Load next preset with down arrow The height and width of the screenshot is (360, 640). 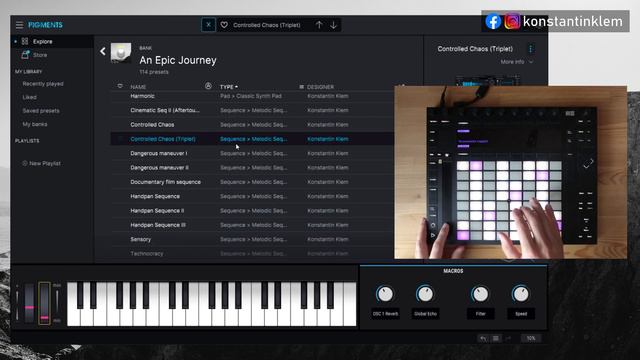(333, 25)
